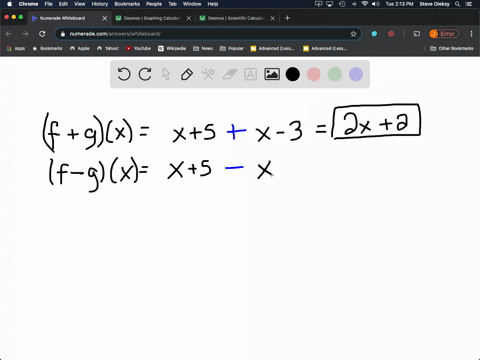Open the Apps bookmark shortcut
The image size is (480, 360).
pyautogui.click(x=16, y=48)
